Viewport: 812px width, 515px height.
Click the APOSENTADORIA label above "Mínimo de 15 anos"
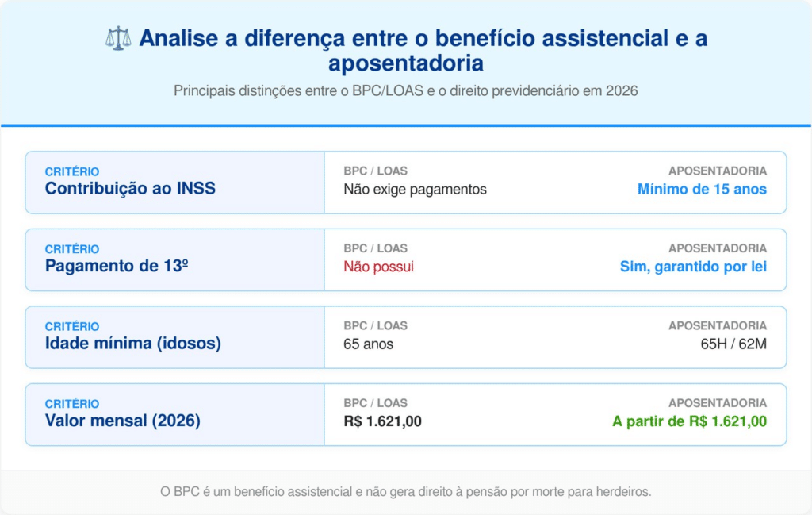click(x=717, y=171)
